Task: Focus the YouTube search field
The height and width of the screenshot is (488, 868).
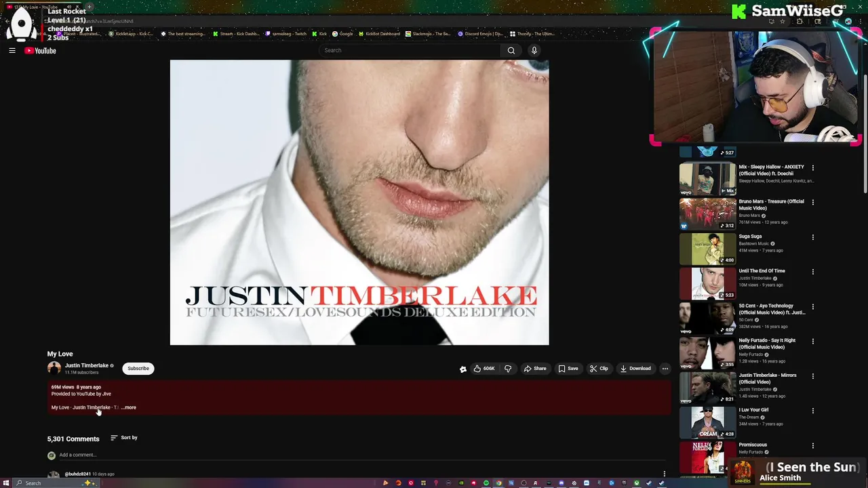Action: 410,50
